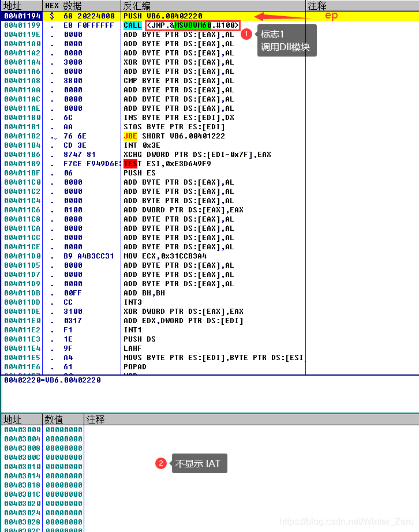
Task: Select dump address 00403008
Action: (23, 448)
